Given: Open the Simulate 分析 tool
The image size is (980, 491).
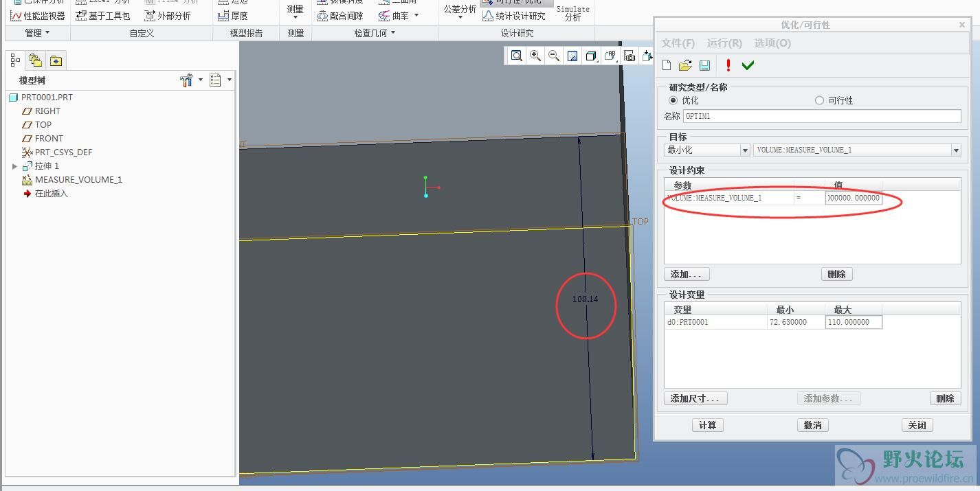Looking at the screenshot, I should (572, 13).
